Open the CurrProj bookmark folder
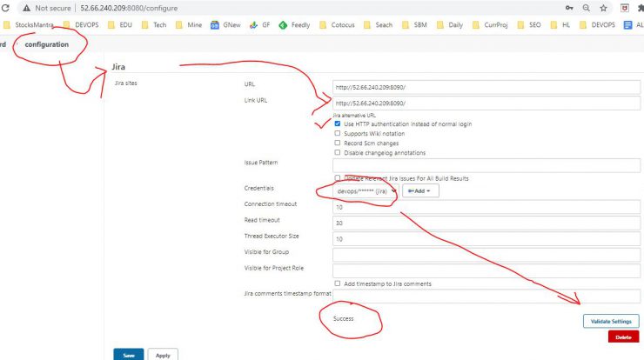The image size is (644, 360). click(490, 25)
